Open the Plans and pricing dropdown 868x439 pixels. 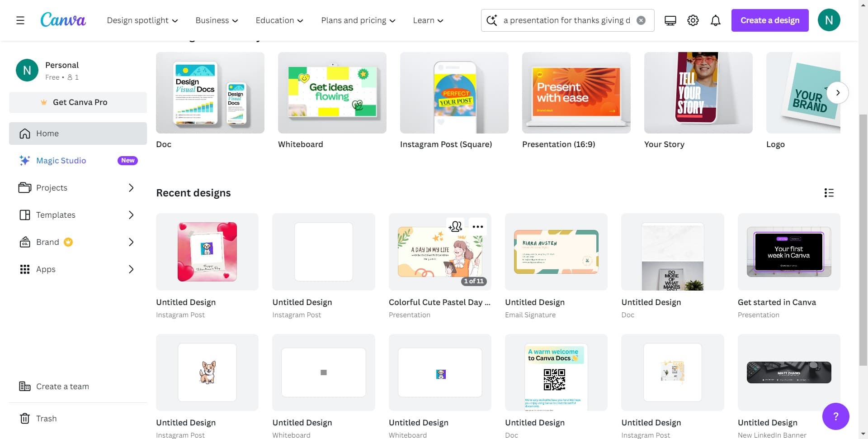[358, 20]
